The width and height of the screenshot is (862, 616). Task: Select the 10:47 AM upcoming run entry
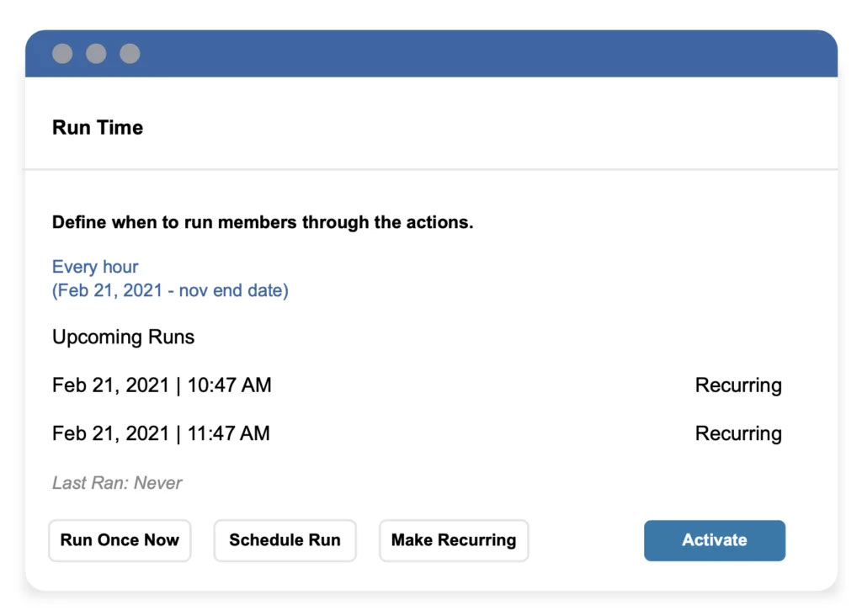(x=162, y=385)
